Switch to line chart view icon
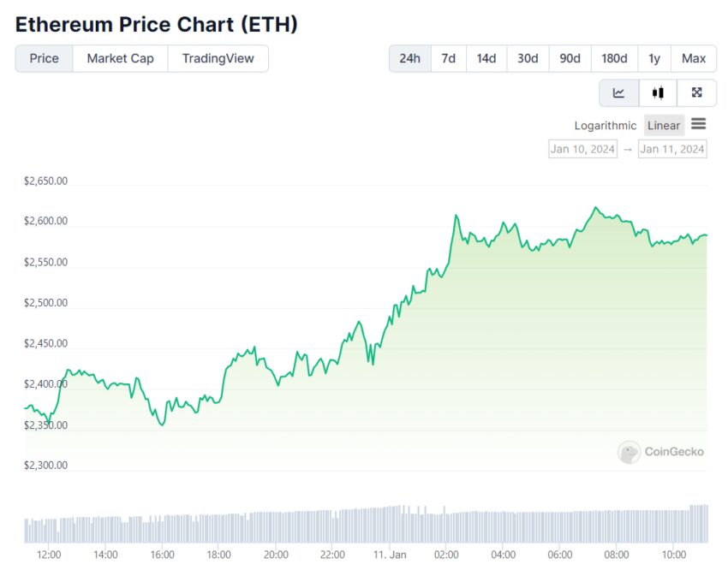The height and width of the screenshot is (570, 728). (618, 93)
